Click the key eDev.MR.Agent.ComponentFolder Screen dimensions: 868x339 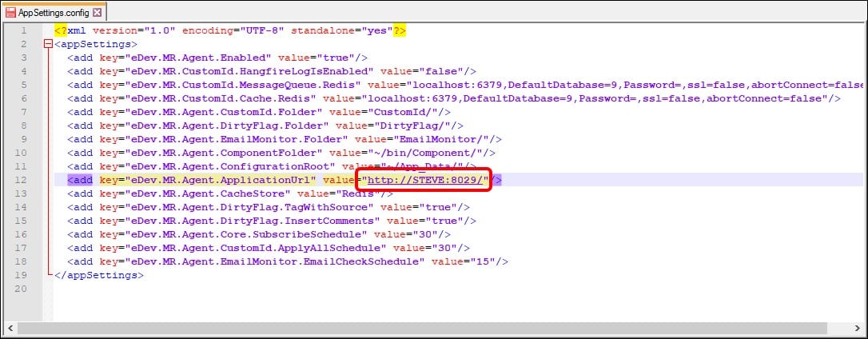click(225, 153)
